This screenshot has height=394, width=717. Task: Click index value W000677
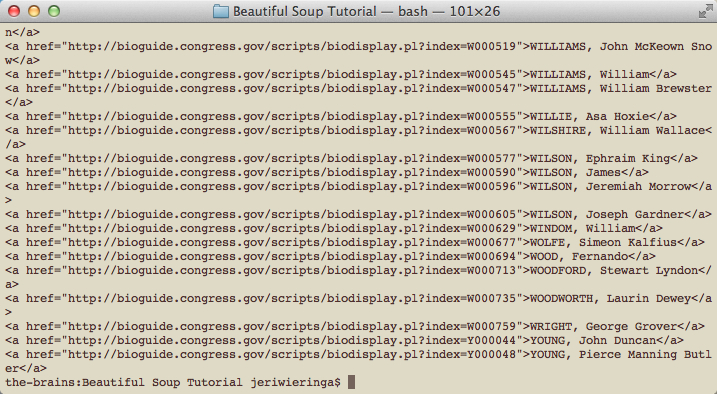pos(491,242)
